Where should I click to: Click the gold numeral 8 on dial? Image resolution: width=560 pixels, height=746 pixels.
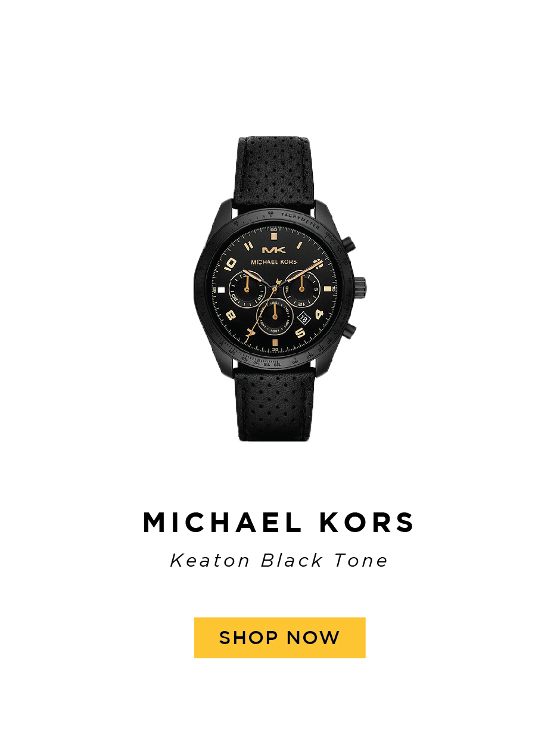232,315
